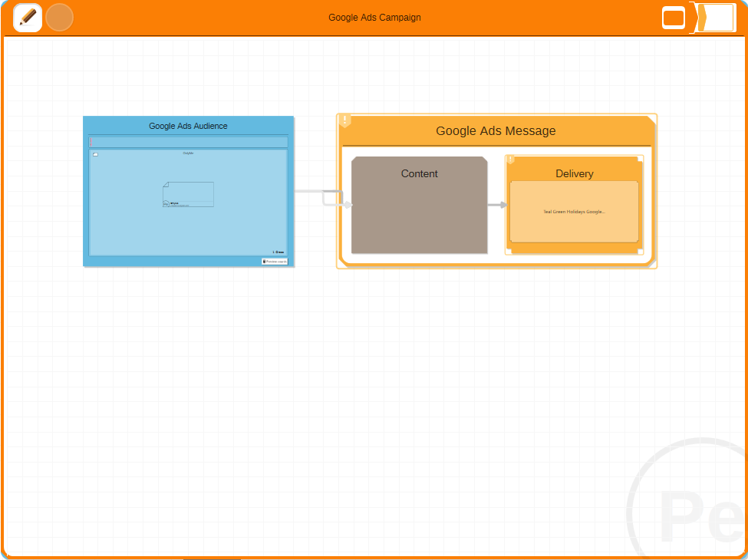
Task: Click the Google Ads Message warning icon
Action: (x=345, y=120)
